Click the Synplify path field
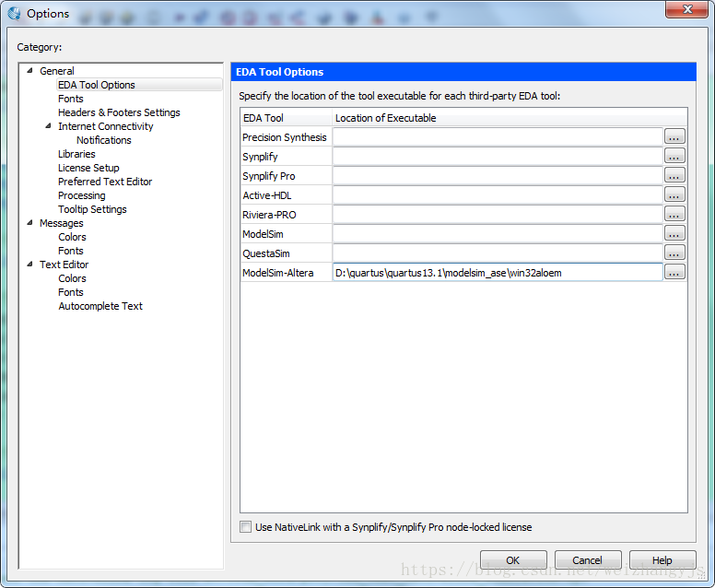This screenshot has width=715, height=588. point(498,156)
